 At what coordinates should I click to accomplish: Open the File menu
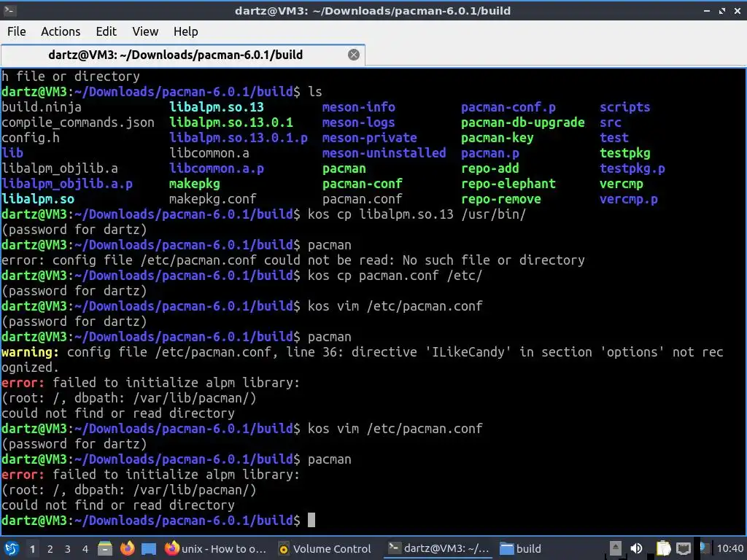tap(17, 31)
